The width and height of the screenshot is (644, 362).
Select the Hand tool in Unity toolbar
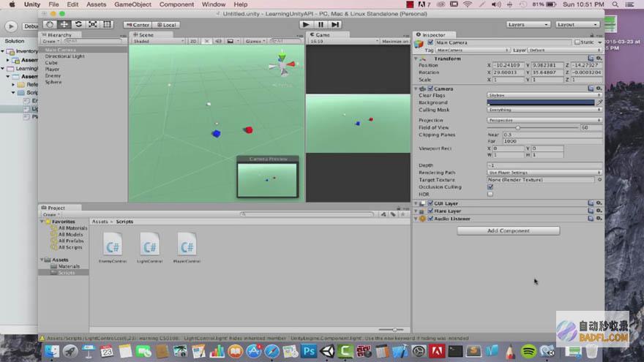point(50,25)
